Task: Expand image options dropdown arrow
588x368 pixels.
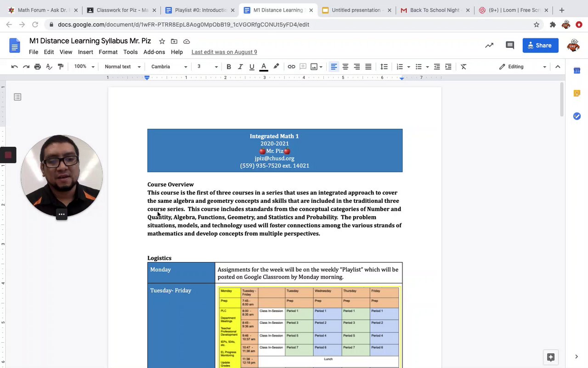Action: pos(321,67)
